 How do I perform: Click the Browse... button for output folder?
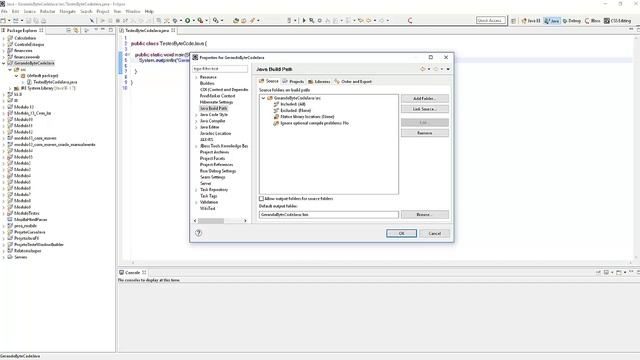pos(424,214)
